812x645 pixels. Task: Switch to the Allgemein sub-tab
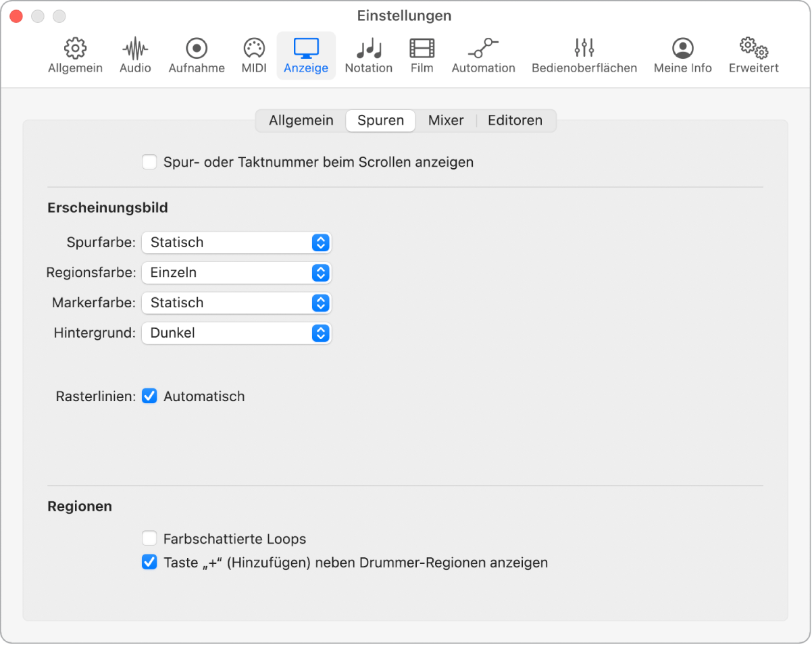pos(301,120)
